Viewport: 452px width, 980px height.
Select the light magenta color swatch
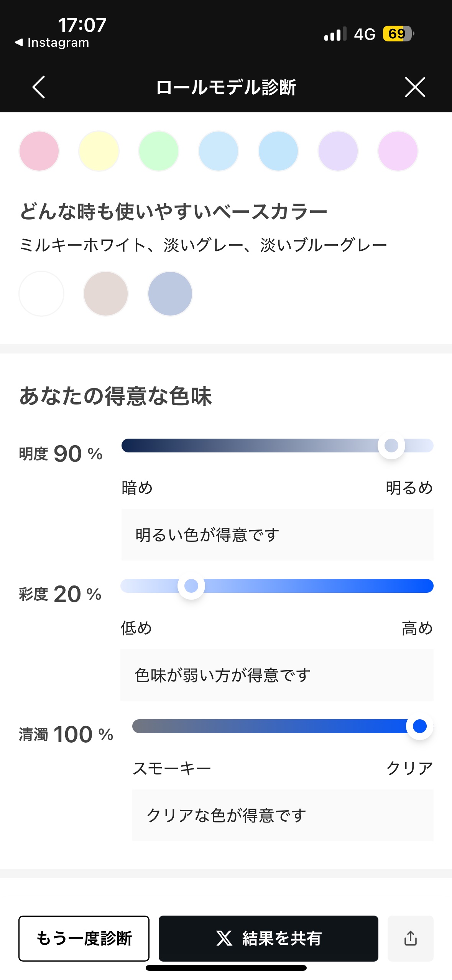click(x=398, y=151)
